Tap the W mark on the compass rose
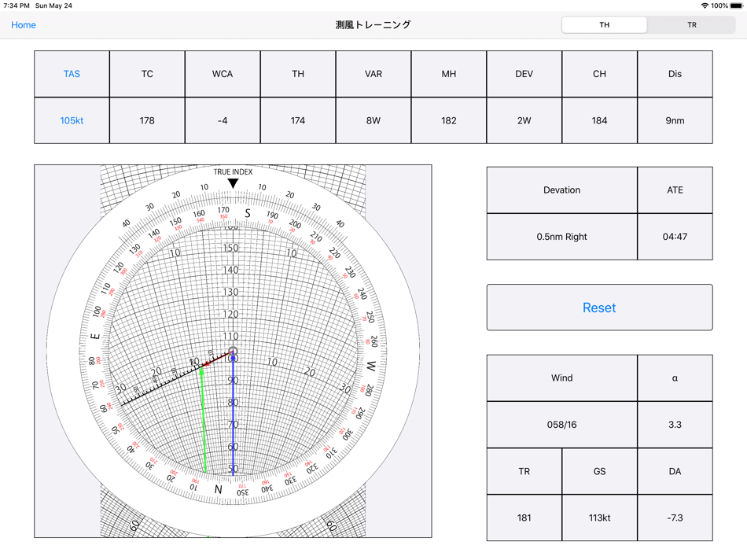The height and width of the screenshot is (560, 747). [371, 366]
